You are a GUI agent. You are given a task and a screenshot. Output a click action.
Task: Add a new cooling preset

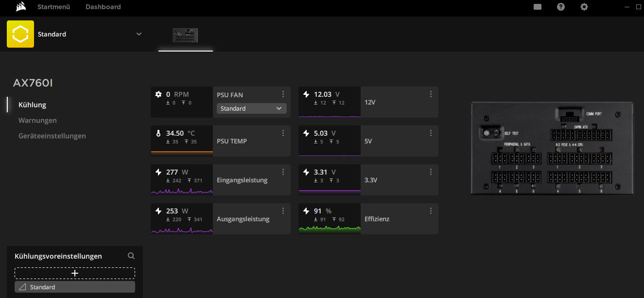tap(75, 273)
